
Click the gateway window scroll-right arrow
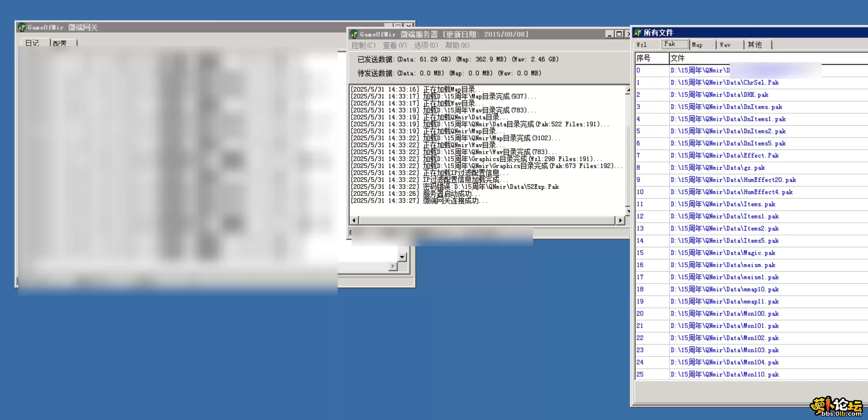[393, 266]
